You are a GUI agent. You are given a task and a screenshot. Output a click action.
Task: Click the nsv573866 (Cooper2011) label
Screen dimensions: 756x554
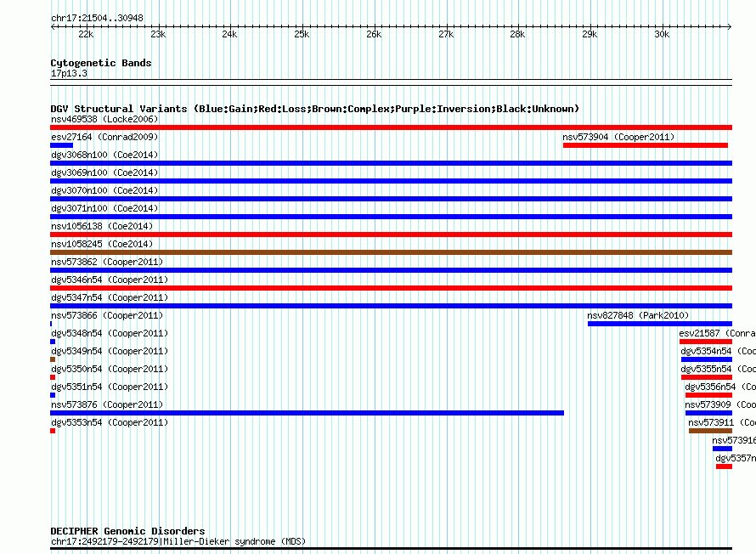pos(107,315)
